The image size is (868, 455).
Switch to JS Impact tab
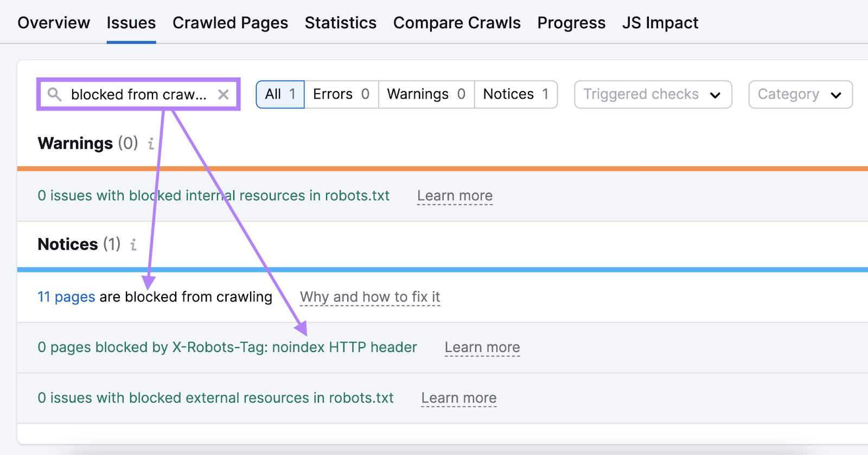[660, 23]
